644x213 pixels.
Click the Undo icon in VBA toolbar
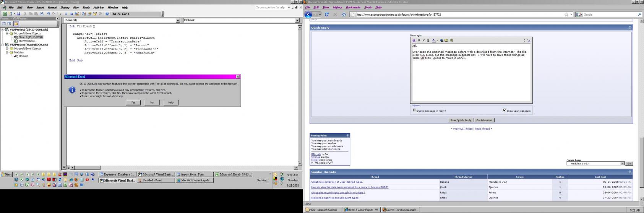49,14
